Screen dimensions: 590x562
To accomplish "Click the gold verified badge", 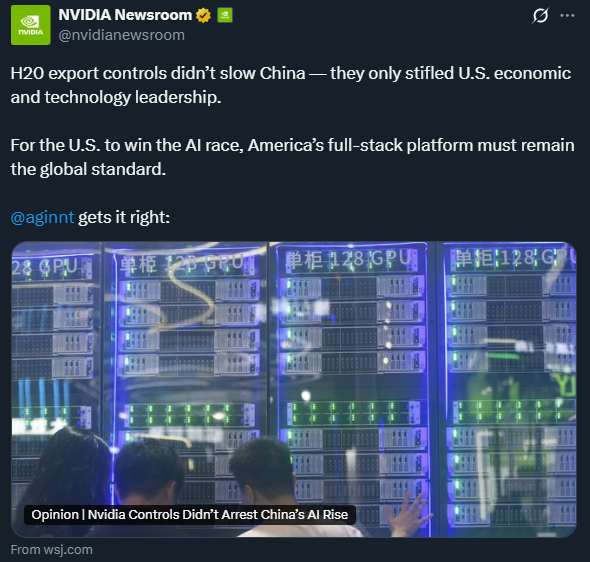I will click(203, 15).
